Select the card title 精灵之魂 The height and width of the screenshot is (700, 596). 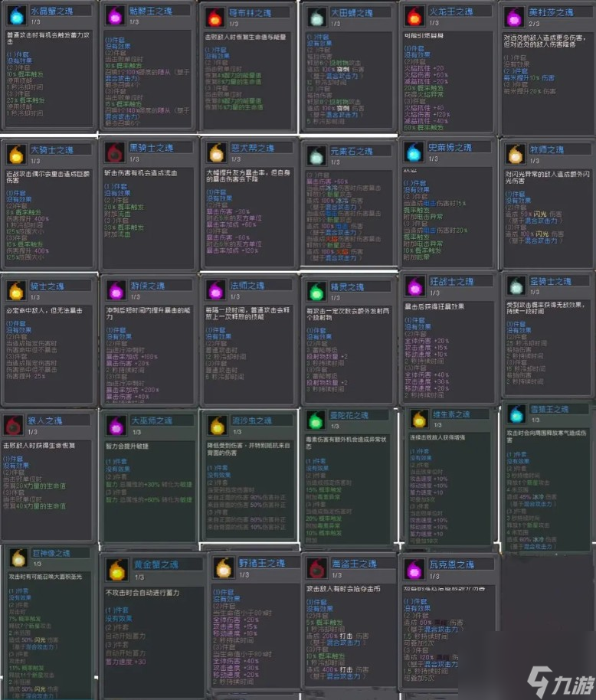coord(347,287)
